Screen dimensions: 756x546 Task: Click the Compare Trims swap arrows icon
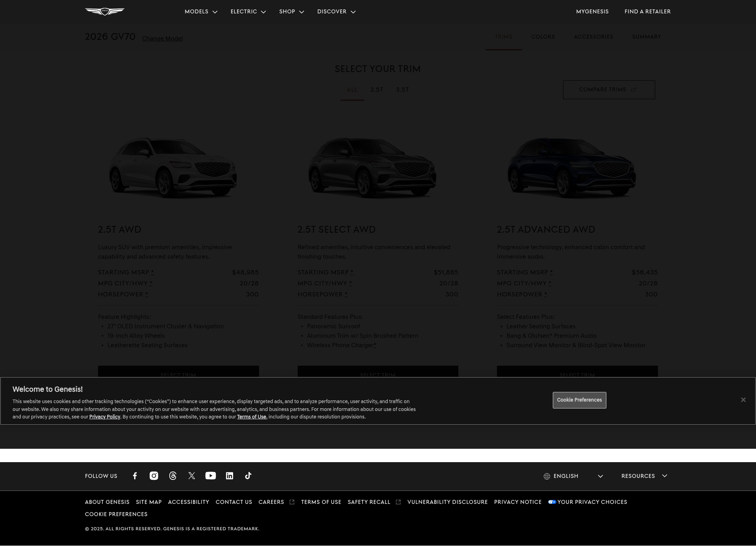pyautogui.click(x=634, y=90)
